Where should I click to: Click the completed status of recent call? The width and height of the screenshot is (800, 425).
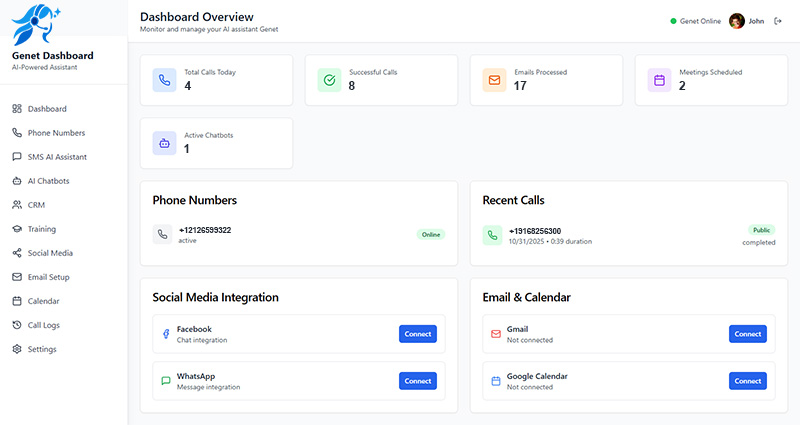[759, 243]
